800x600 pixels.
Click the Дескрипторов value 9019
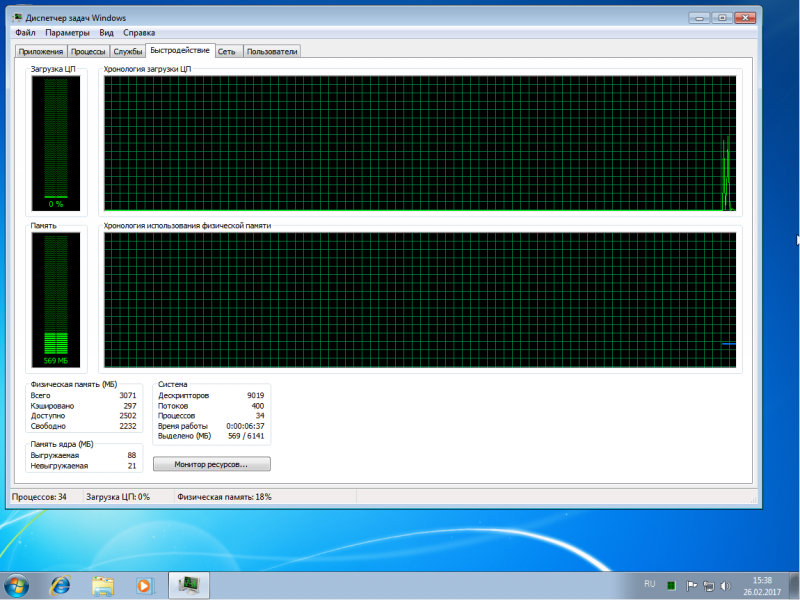pyautogui.click(x=256, y=395)
